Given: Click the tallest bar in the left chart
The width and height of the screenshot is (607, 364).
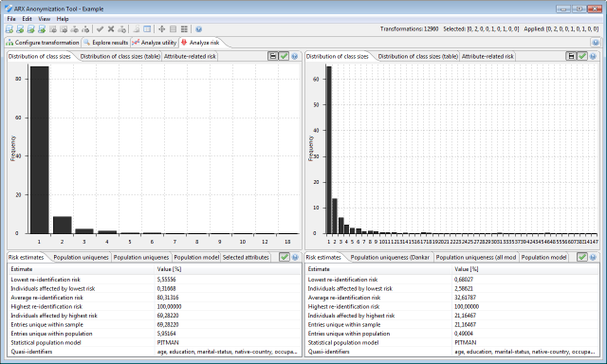Looking at the screenshot, I should tap(40, 150).
